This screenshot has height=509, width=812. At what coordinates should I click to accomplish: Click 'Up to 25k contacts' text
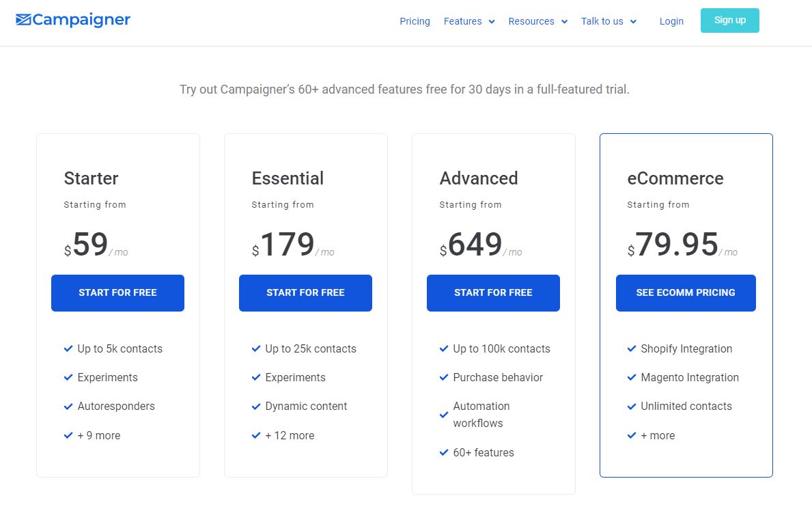(x=311, y=349)
